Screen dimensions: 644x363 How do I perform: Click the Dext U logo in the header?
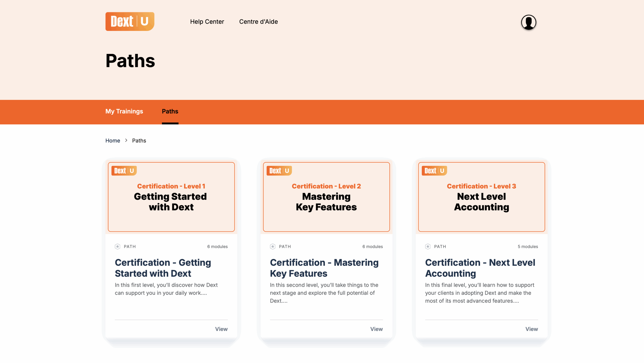click(x=130, y=21)
